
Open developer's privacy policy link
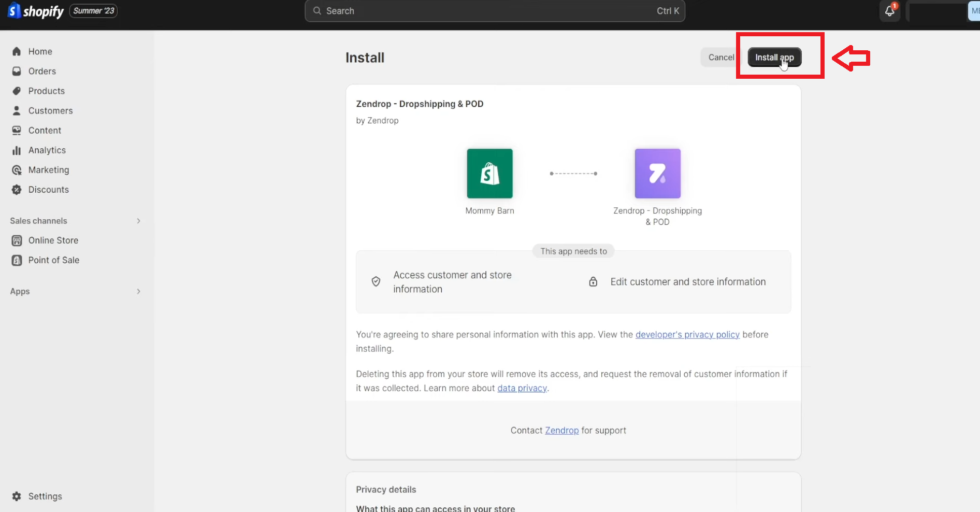pos(687,335)
